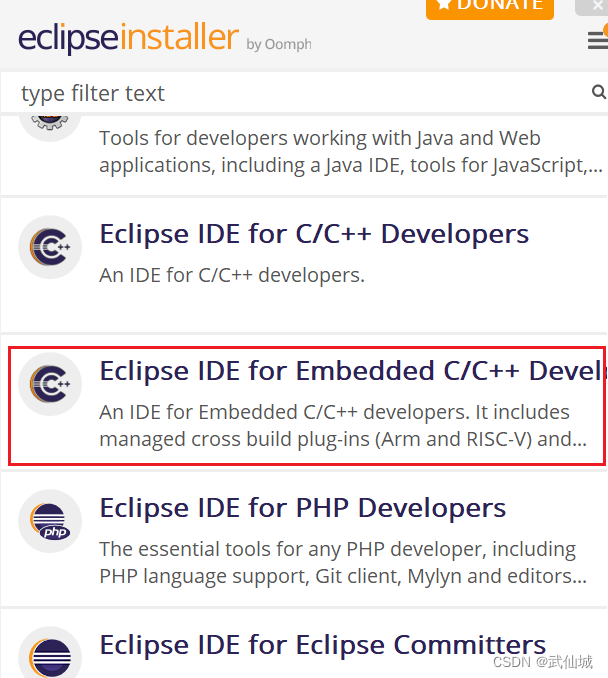Select the Embedded C/C++ package icon
608x678 pixels.
(50, 384)
